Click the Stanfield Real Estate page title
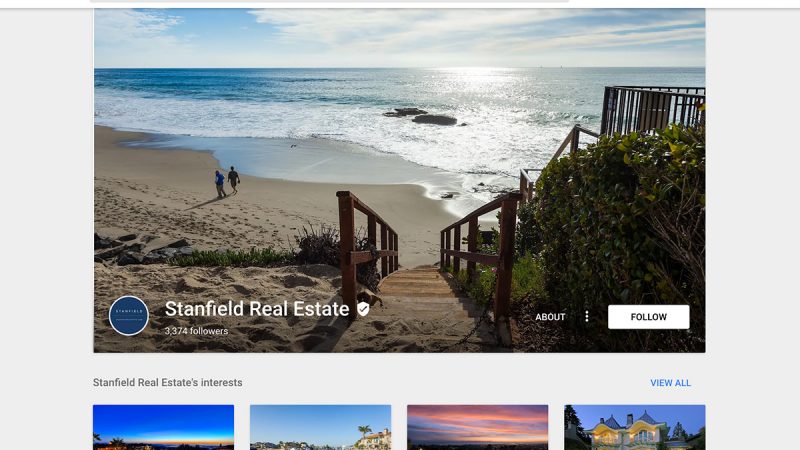 click(x=257, y=309)
